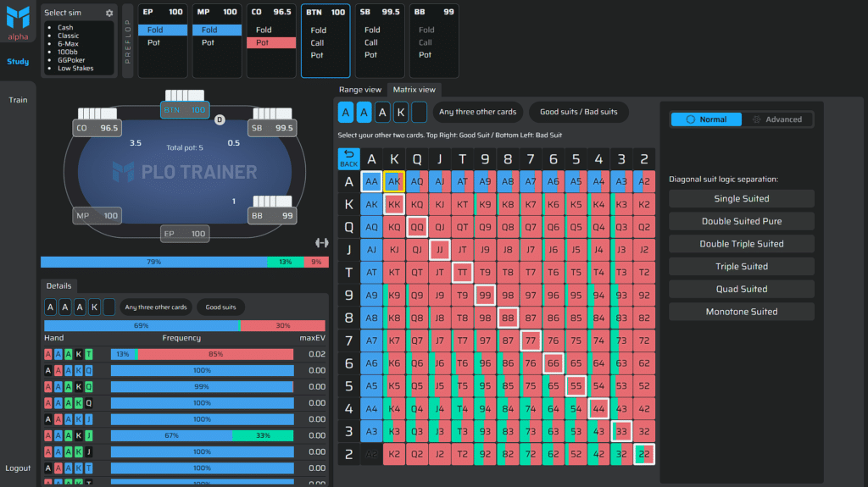The image size is (868, 487).
Task: Click the dumbbell icon beside the poker table
Action: pos(321,242)
